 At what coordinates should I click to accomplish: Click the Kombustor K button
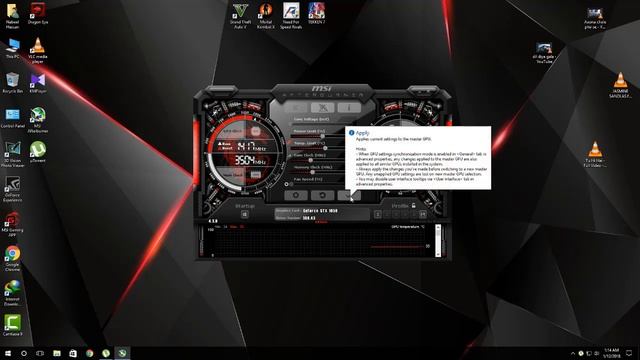(296, 108)
